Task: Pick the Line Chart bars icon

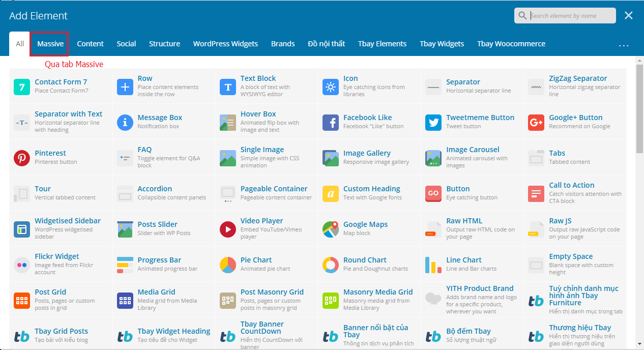Action: click(x=433, y=265)
